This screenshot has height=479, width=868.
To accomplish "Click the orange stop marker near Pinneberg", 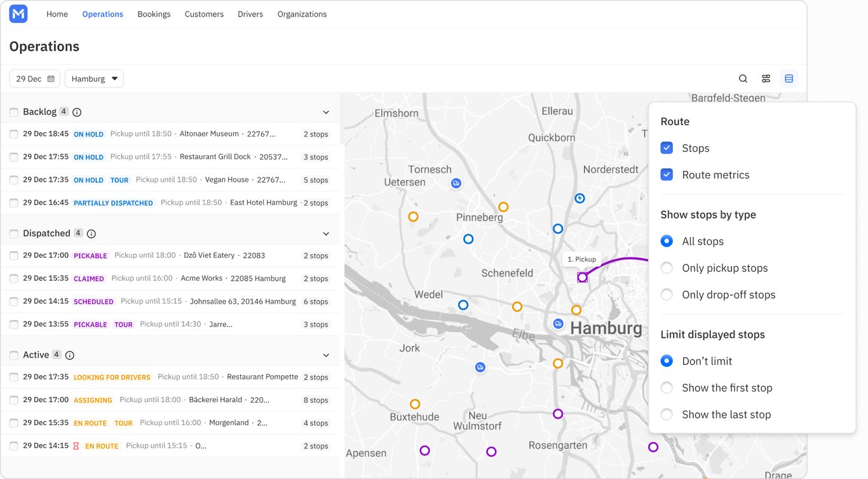I will (x=503, y=206).
